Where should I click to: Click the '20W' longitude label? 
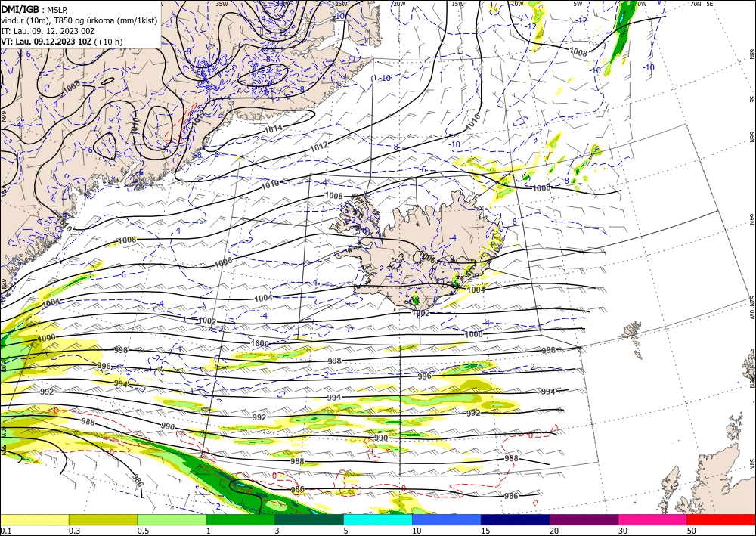click(x=399, y=4)
